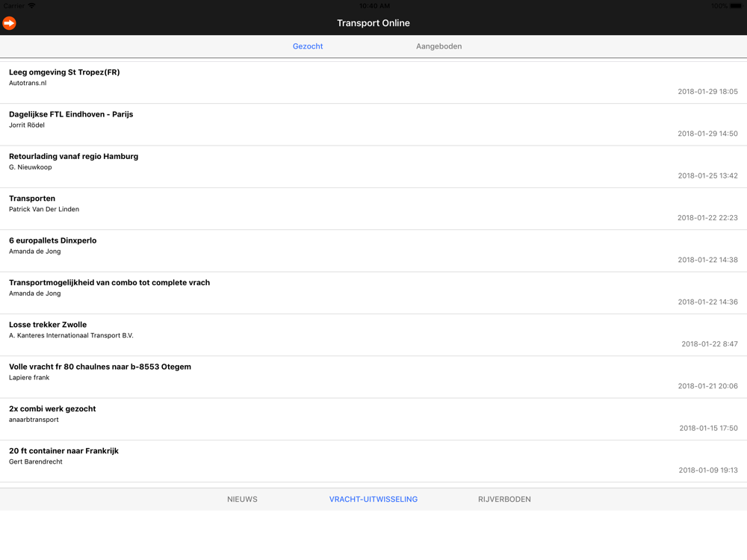Open 'Dagelijkse FTL Eindhoven - Parijs' listing
Screen dimensions: 747x560
(x=373, y=125)
